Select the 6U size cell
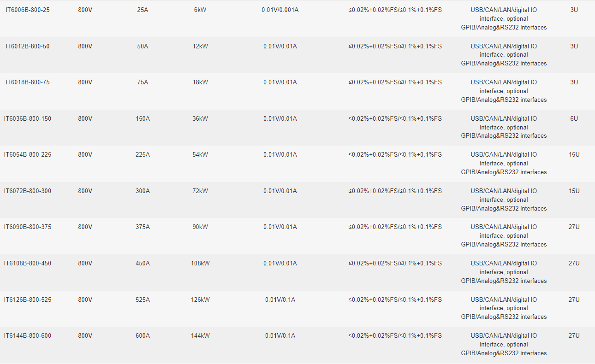This screenshot has width=595, height=364. (574, 118)
